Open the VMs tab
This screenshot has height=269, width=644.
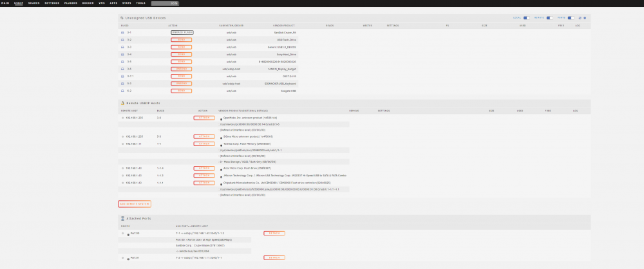point(102,3)
